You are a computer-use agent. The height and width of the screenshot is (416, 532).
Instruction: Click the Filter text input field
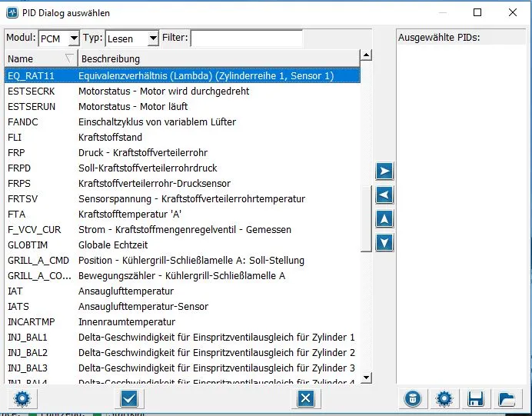246,38
